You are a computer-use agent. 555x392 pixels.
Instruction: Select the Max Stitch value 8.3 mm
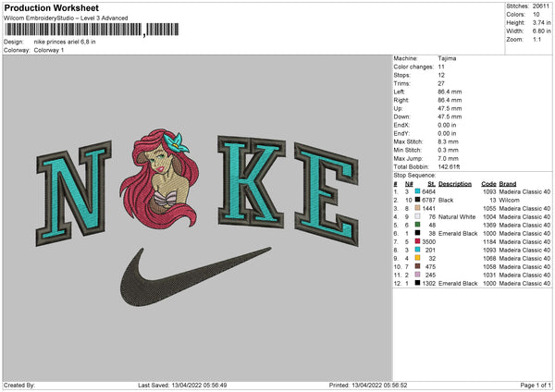coord(448,141)
